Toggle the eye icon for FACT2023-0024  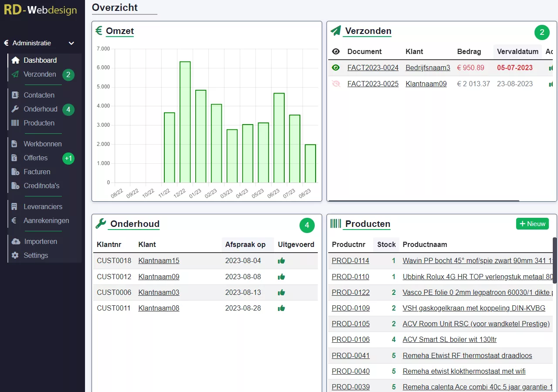(336, 68)
